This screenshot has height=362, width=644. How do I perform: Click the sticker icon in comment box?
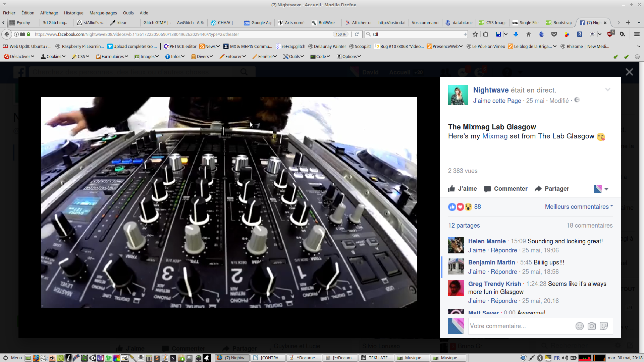click(604, 326)
